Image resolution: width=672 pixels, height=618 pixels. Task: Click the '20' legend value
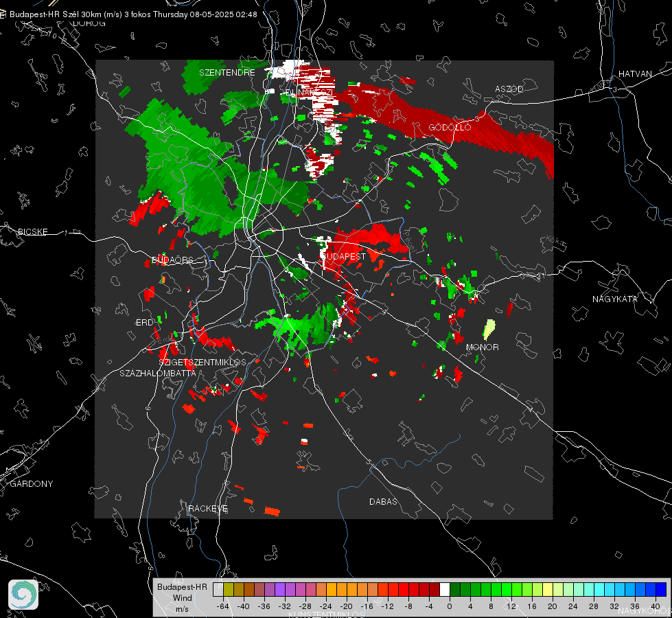pyautogui.click(x=552, y=606)
